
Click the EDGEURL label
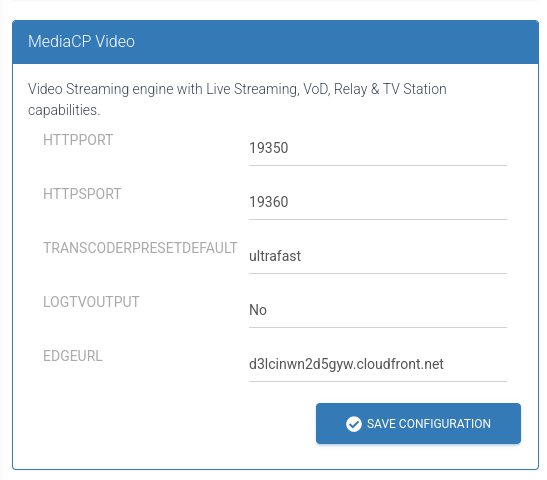coord(73,357)
